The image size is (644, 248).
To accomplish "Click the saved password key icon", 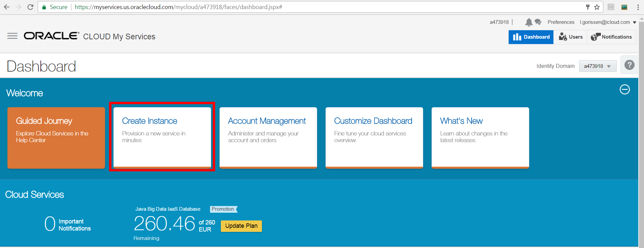I will click(x=588, y=7).
